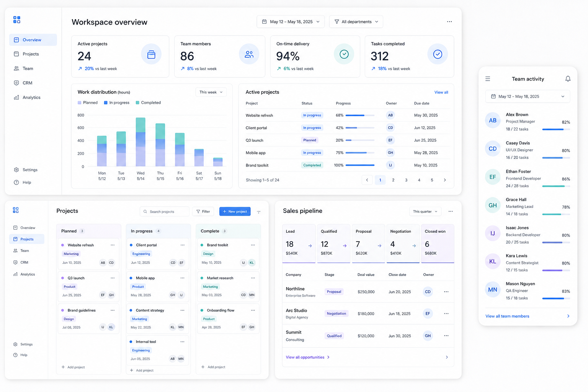Image resolution: width=588 pixels, height=392 pixels.
Task: Open row actions for the Arc Studio deal
Action: [x=446, y=314]
